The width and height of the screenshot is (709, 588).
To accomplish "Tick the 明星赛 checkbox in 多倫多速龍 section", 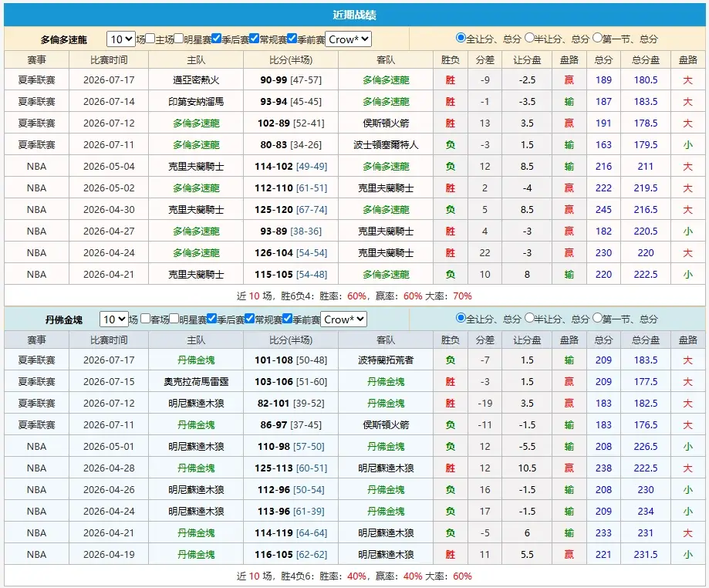I will [179, 39].
